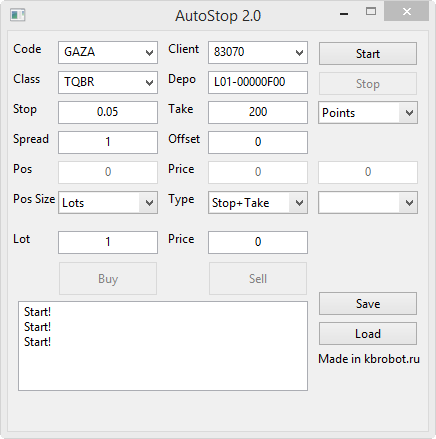Click the Take value field 200

(x=258, y=112)
